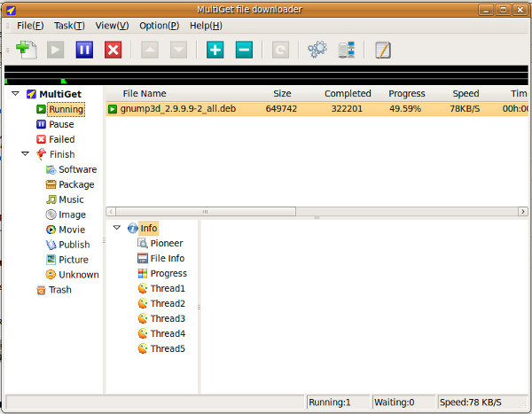Click the Move Up arrow toolbar icon
Screen dimensions: 532x414
(150, 51)
